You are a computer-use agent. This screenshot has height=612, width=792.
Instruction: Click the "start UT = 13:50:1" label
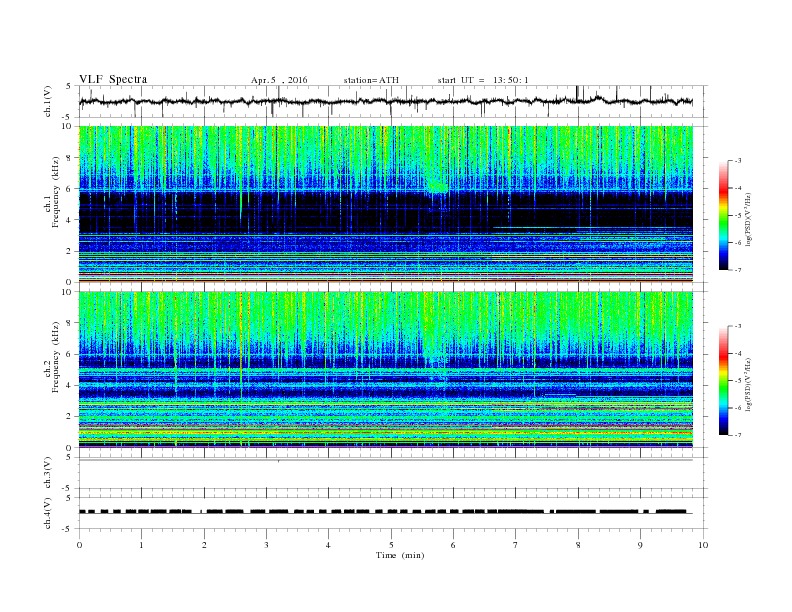[483, 80]
